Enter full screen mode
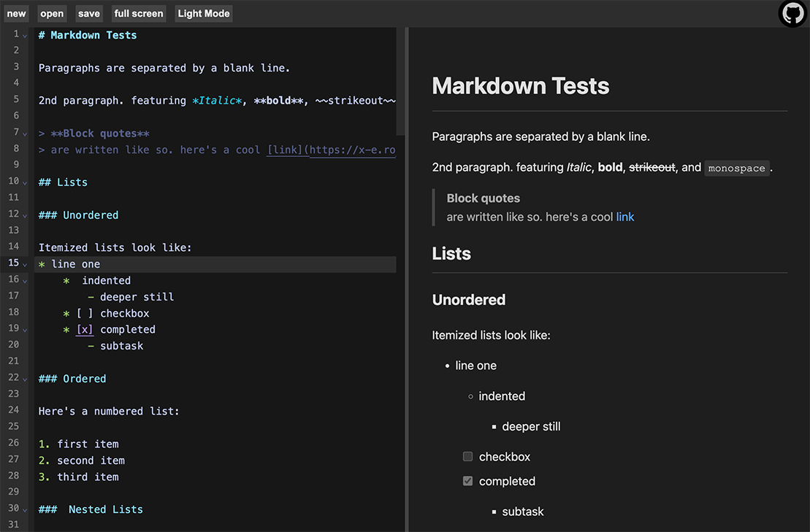This screenshot has width=810, height=532. coord(138,12)
